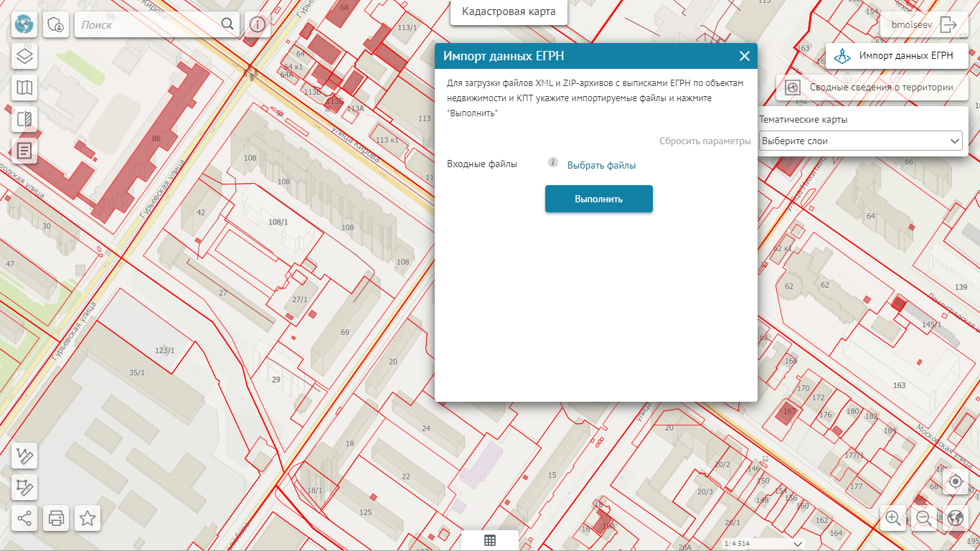Open the basemap folded-map icon
980x551 pixels.
point(24,88)
